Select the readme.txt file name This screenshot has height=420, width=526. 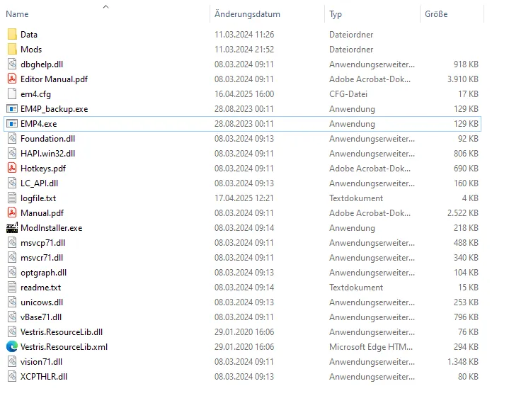pyautogui.click(x=40, y=288)
